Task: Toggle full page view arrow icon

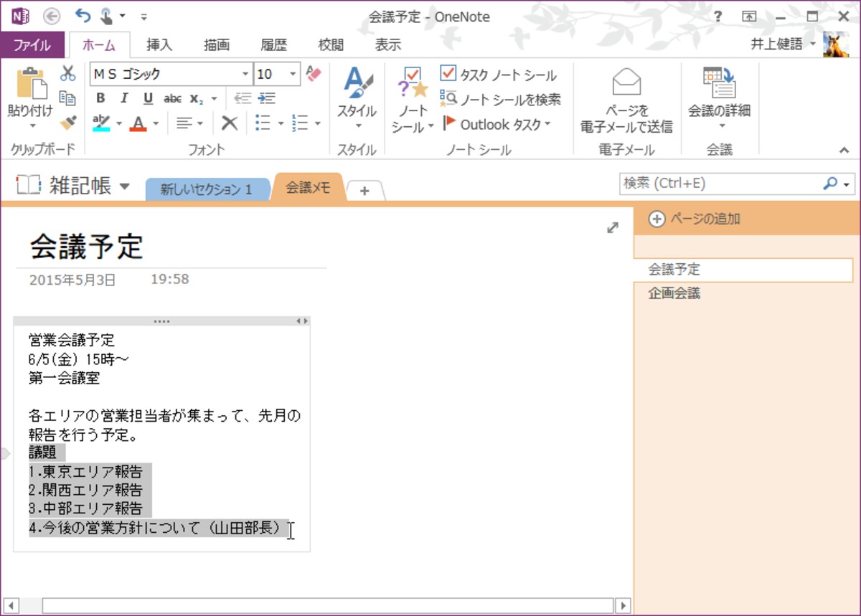Action: point(613,228)
